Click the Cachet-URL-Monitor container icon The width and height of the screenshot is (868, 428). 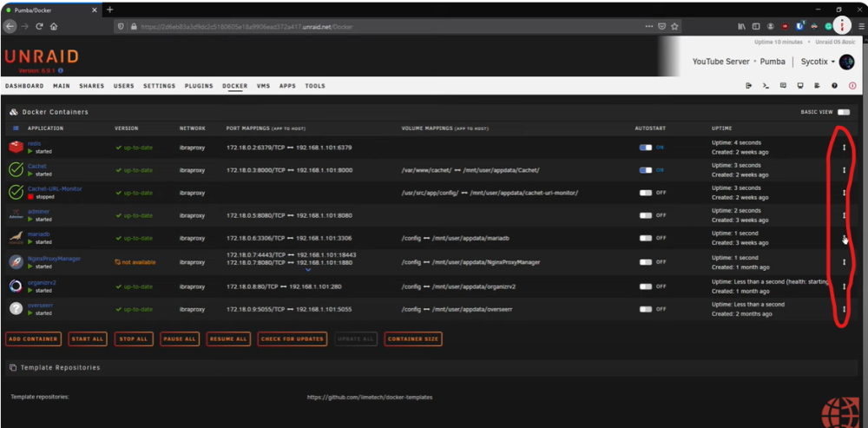pyautogui.click(x=16, y=192)
